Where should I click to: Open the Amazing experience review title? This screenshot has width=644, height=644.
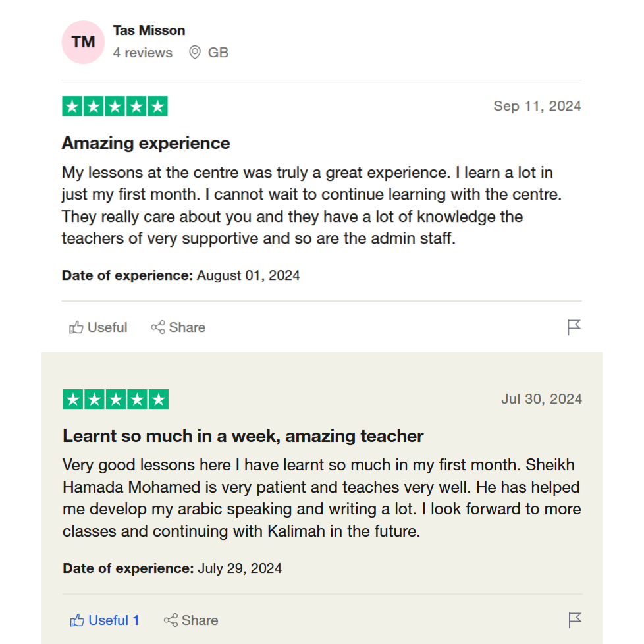click(x=146, y=143)
